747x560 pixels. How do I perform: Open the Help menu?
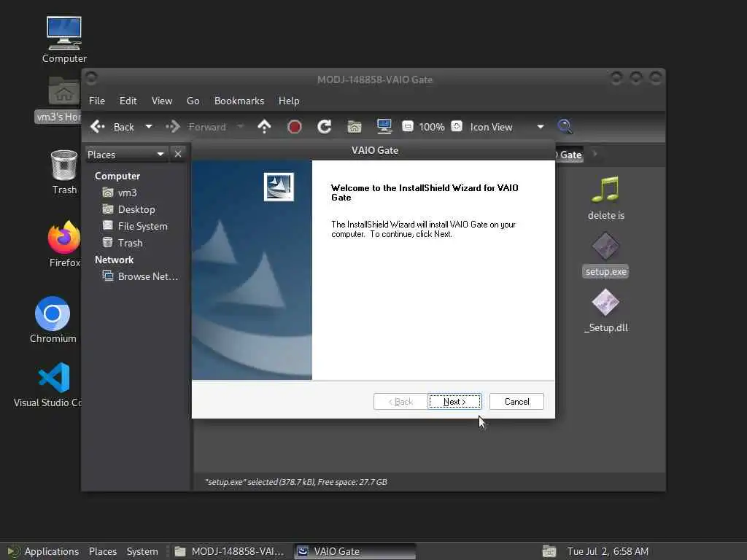click(289, 101)
